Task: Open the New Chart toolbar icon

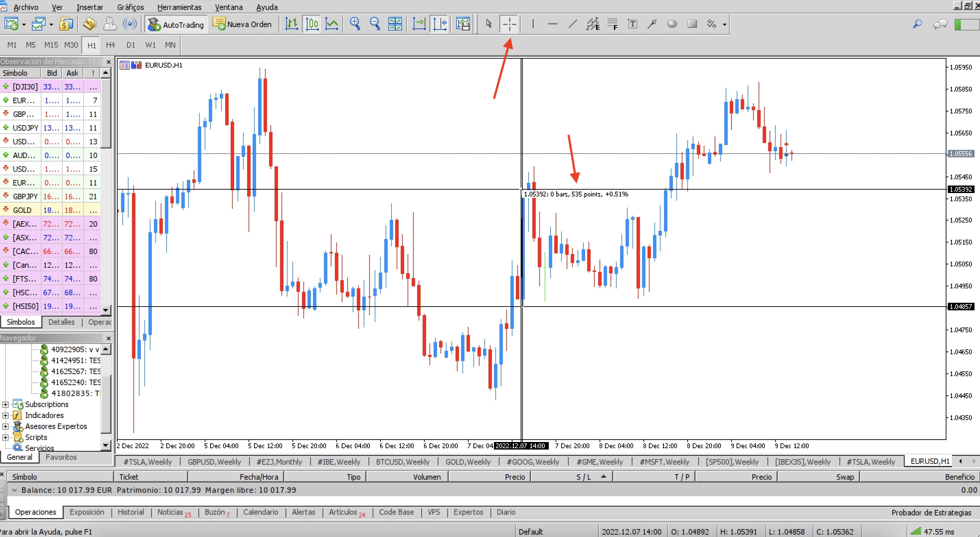Action: pos(11,24)
